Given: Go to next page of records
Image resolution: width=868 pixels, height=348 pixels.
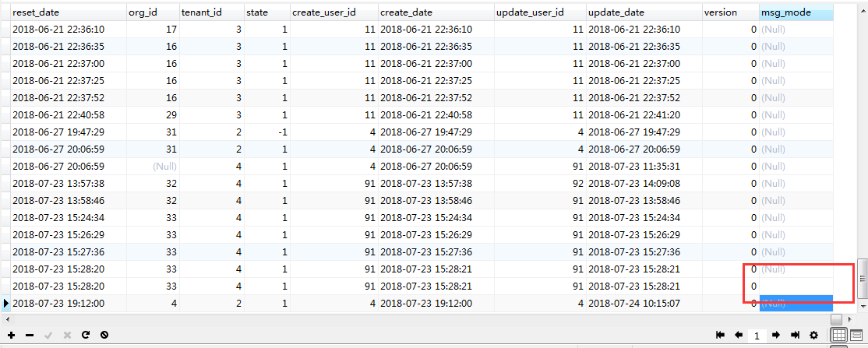Looking at the screenshot, I should coord(776,335).
